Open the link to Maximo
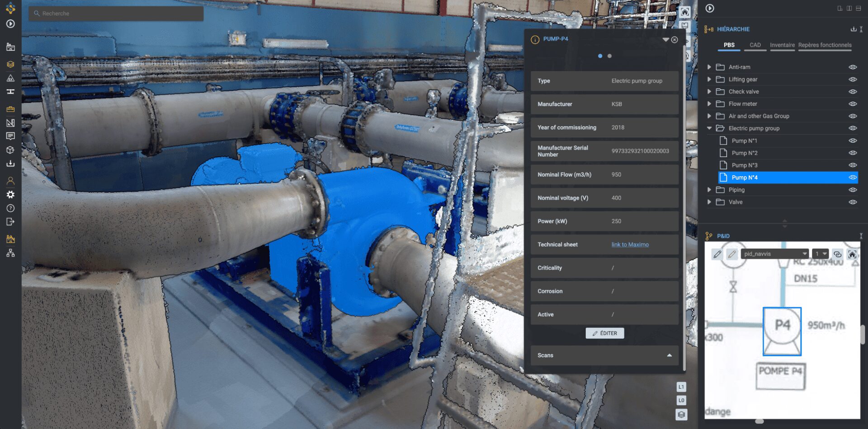Viewport: 868px width, 429px height. [x=630, y=245]
